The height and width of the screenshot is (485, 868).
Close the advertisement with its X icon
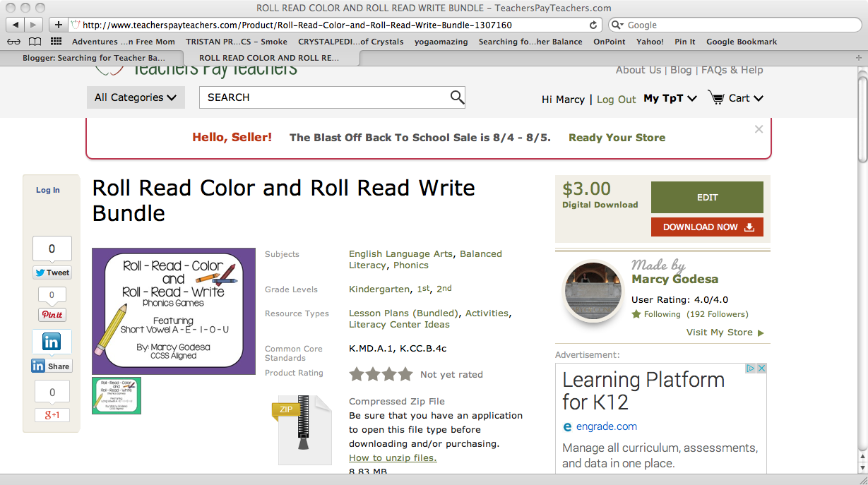pyautogui.click(x=761, y=369)
